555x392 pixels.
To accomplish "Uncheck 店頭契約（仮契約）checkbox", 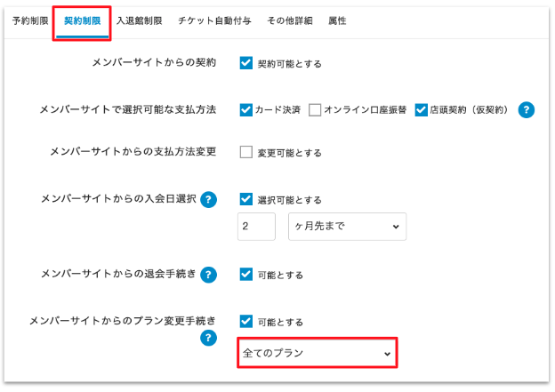I will pos(422,110).
